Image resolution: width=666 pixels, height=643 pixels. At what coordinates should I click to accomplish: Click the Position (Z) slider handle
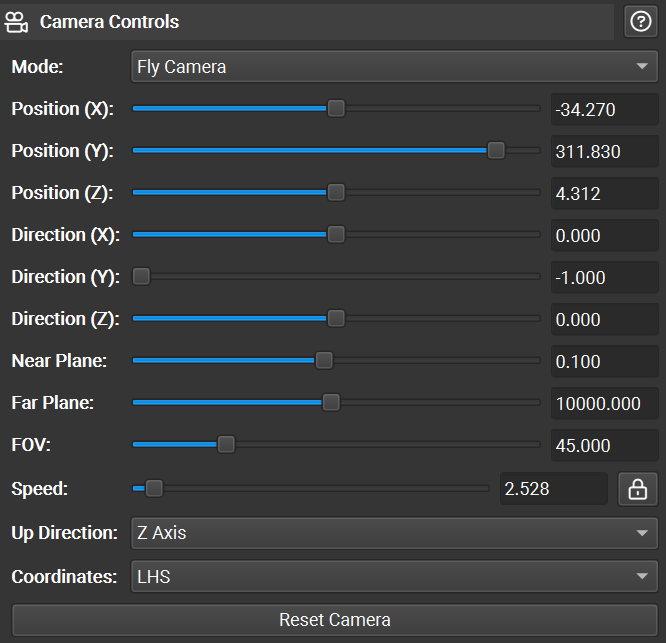pyautogui.click(x=336, y=192)
